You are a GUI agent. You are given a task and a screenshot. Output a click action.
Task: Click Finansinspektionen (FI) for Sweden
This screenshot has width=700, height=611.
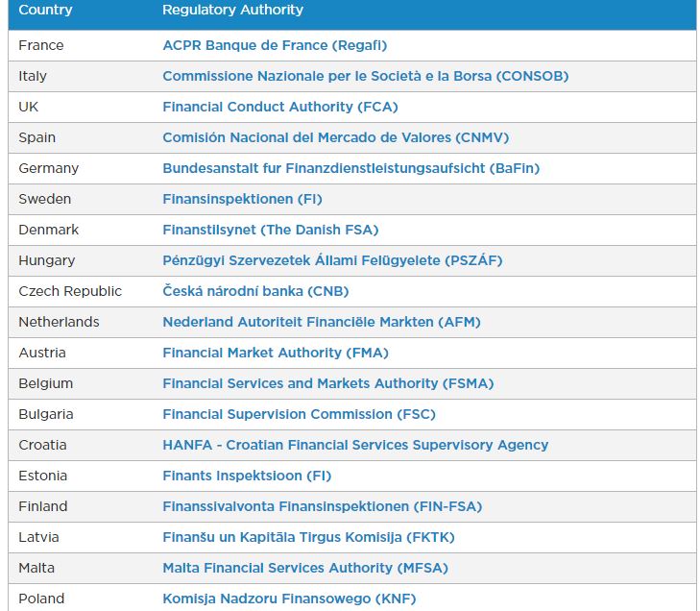(x=242, y=199)
